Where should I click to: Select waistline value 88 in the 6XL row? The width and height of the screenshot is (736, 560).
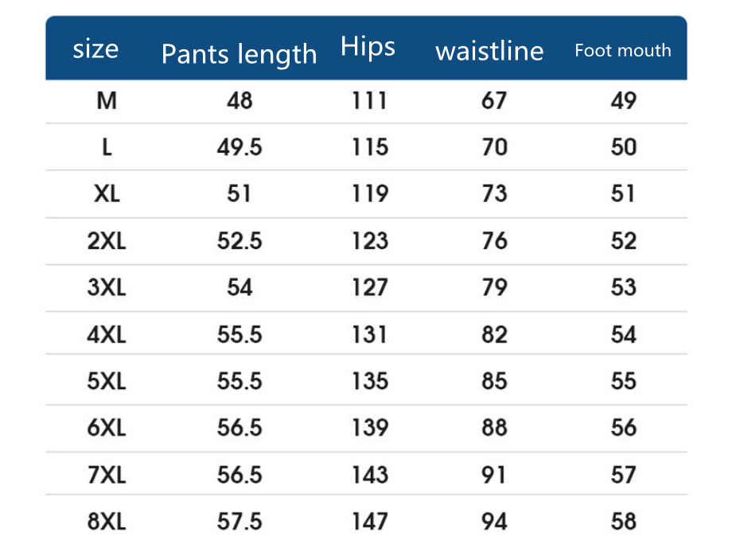point(494,428)
